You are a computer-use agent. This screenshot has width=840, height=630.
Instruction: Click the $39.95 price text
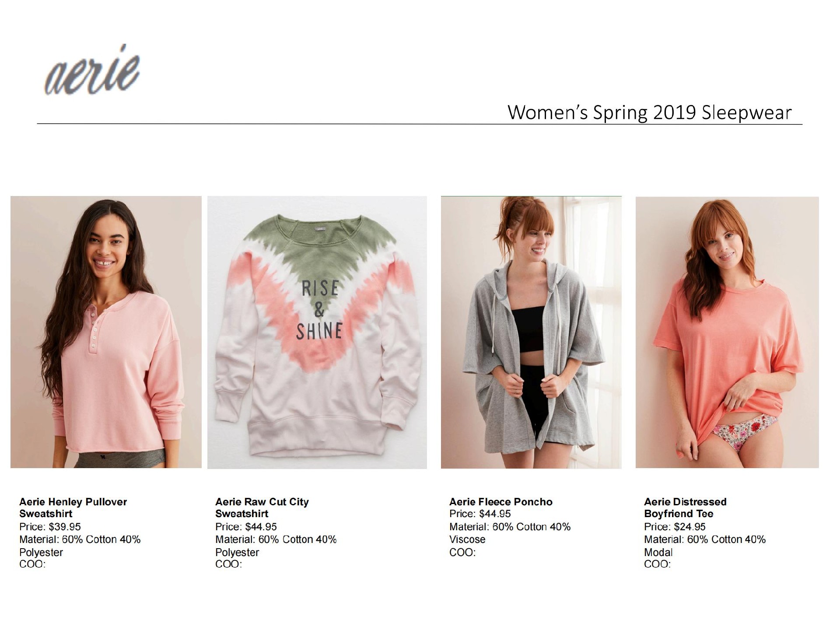[50, 527]
